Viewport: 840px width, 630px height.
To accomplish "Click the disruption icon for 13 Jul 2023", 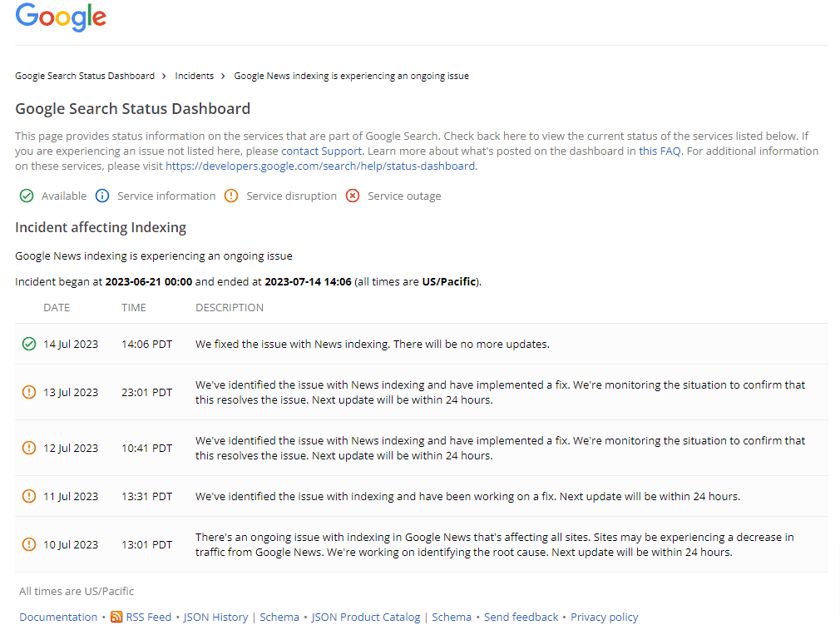I will tap(29, 392).
